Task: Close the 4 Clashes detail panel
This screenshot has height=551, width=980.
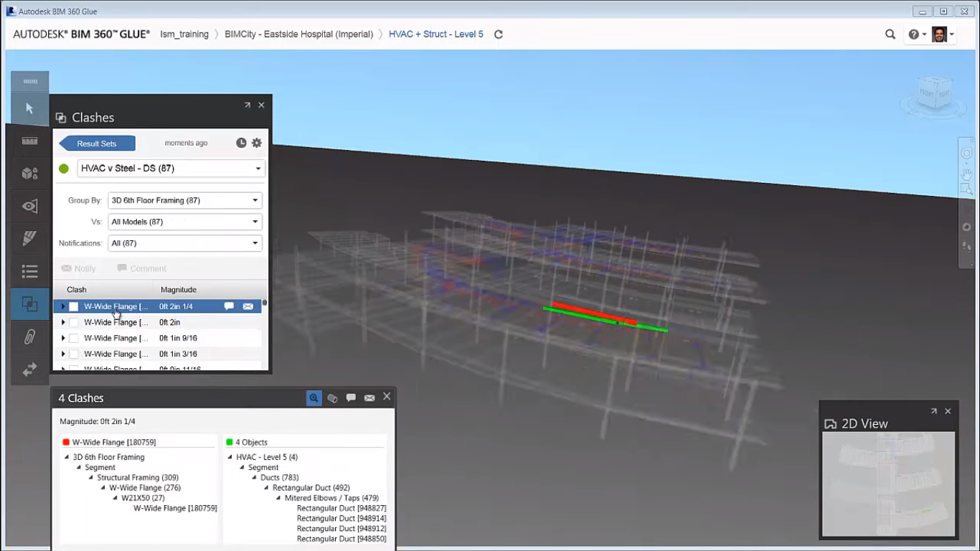Action: tap(387, 397)
